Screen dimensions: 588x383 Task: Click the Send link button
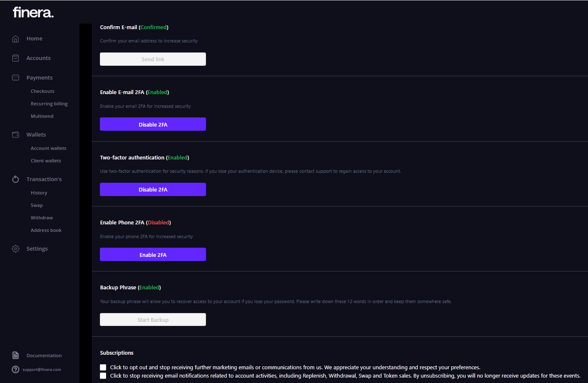153,60
